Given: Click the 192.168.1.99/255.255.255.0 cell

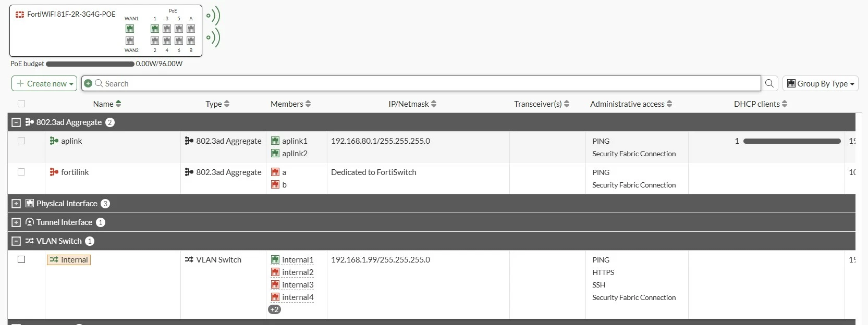Looking at the screenshot, I should tap(381, 260).
